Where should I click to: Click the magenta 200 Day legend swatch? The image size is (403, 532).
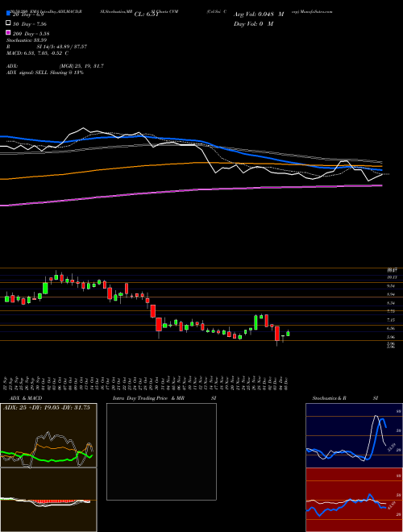point(8,32)
